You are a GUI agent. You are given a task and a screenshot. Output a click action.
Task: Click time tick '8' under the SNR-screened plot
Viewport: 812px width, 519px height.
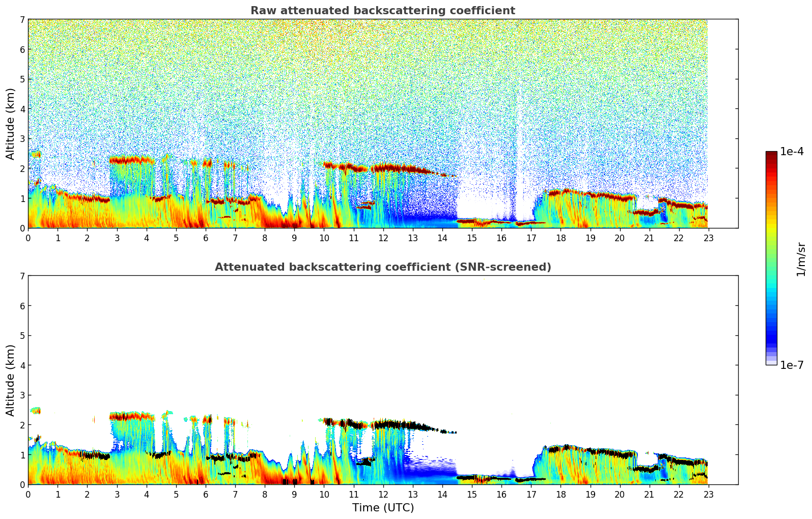click(x=265, y=495)
